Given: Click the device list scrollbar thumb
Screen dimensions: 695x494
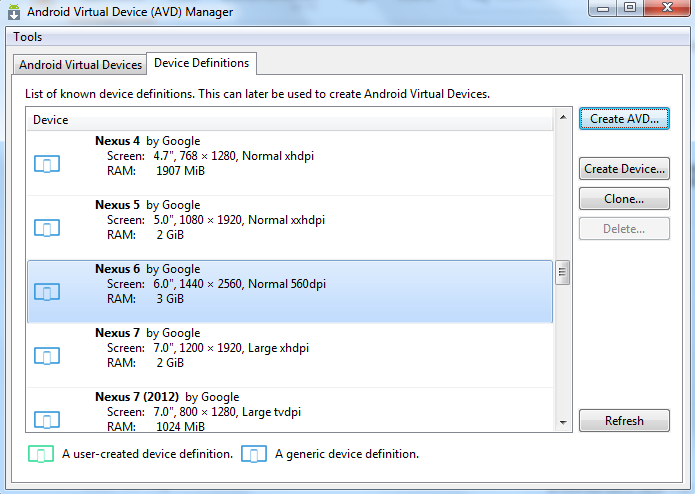Looking at the screenshot, I should pyautogui.click(x=563, y=272).
